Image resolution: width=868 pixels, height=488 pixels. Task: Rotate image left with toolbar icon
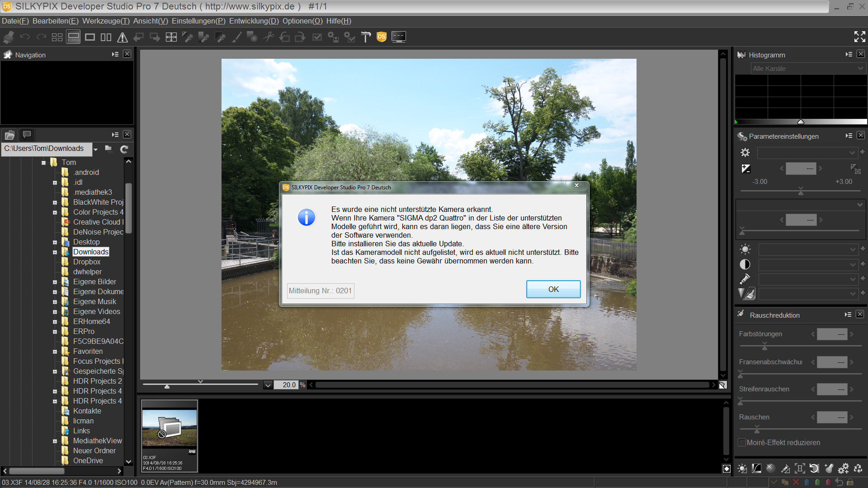point(285,37)
